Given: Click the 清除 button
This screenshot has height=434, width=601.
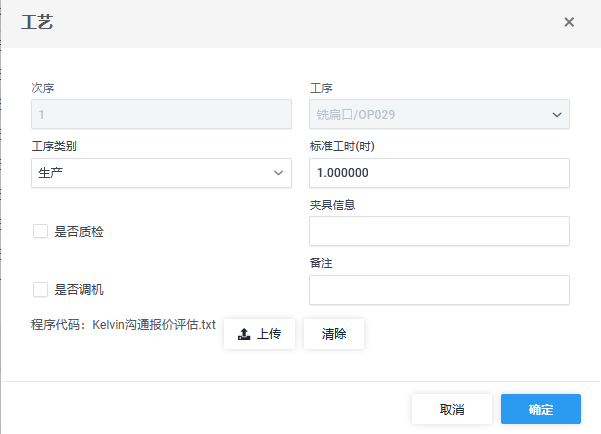Looking at the screenshot, I should tap(334, 334).
